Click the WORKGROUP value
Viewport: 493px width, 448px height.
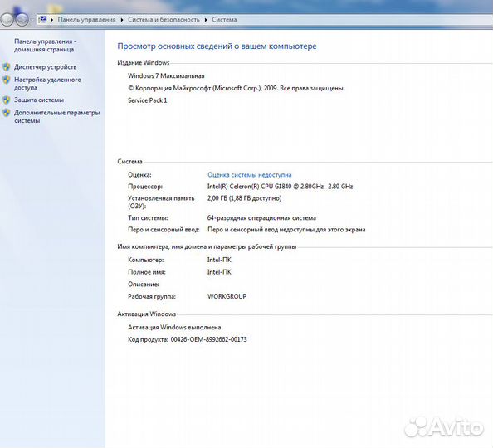[227, 296]
